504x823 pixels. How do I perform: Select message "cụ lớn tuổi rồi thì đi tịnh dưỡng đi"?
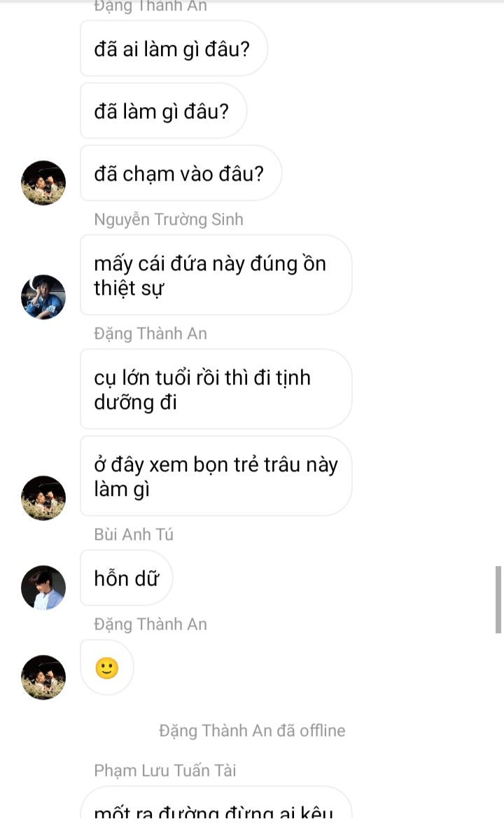216,389
